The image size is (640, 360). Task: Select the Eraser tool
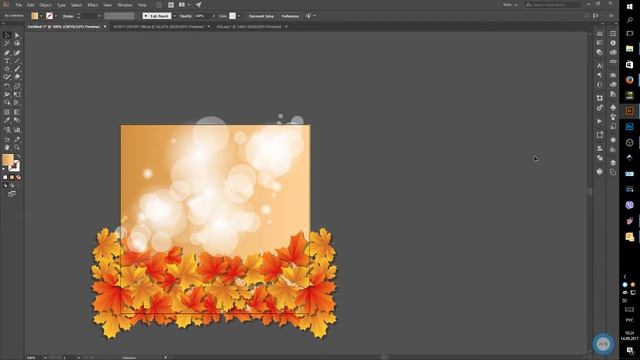click(17, 77)
